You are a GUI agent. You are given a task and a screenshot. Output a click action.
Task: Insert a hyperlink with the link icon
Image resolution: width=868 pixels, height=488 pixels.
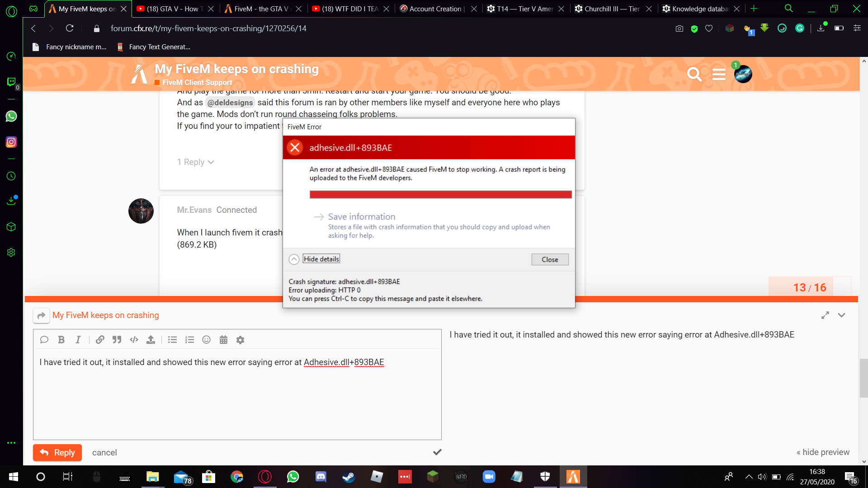(x=100, y=340)
